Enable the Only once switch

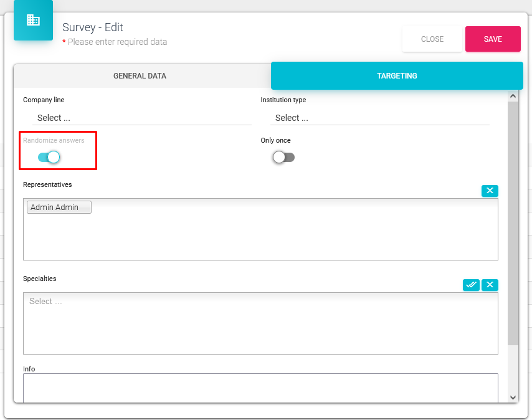(283, 157)
